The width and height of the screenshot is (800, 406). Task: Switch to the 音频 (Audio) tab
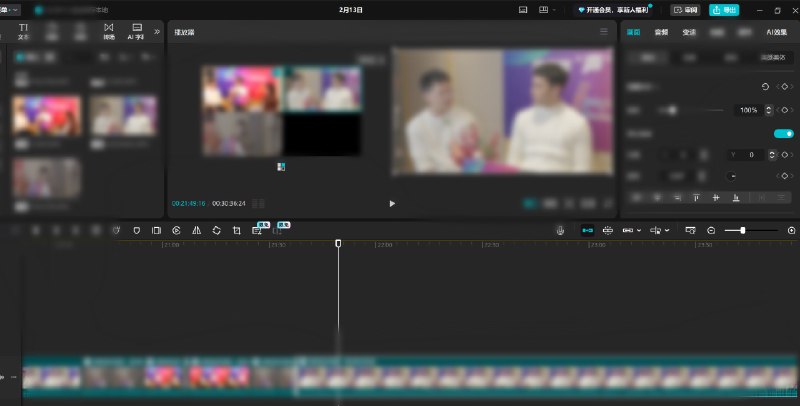tap(661, 32)
